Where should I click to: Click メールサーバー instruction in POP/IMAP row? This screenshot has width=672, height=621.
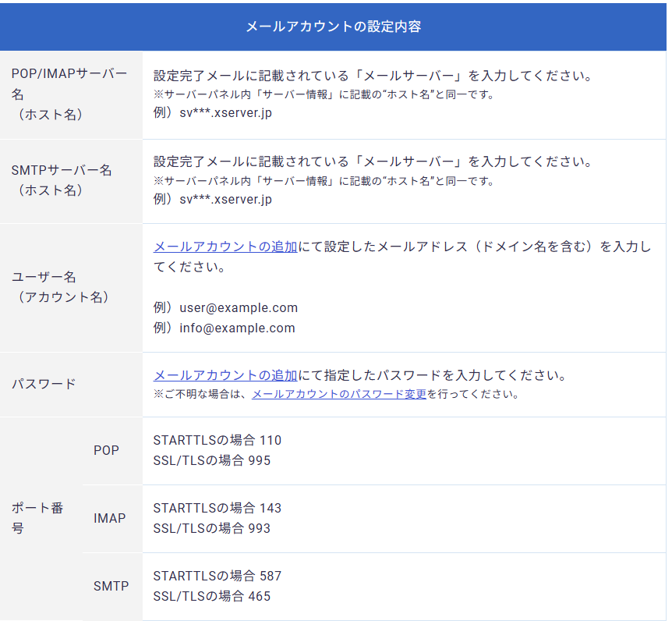pyautogui.click(x=373, y=76)
